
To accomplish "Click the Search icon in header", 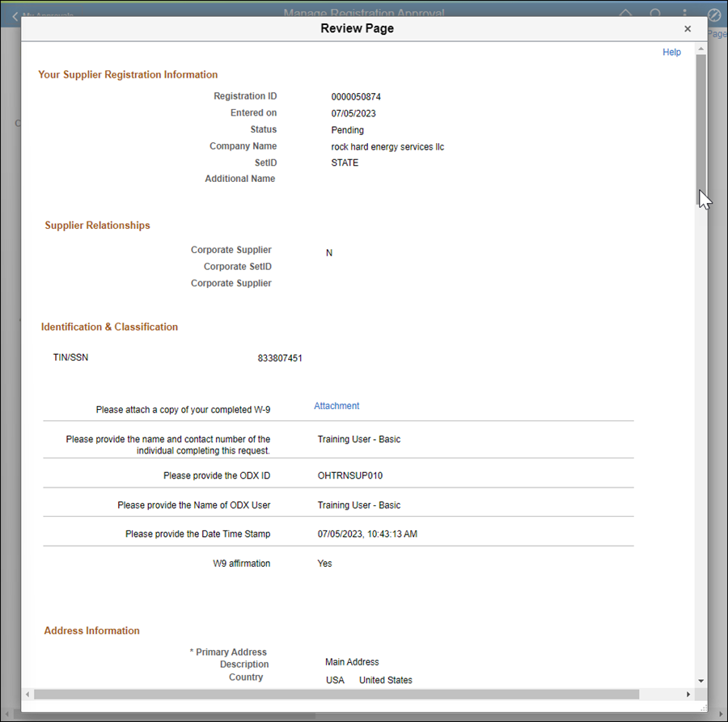I will 655,14.
